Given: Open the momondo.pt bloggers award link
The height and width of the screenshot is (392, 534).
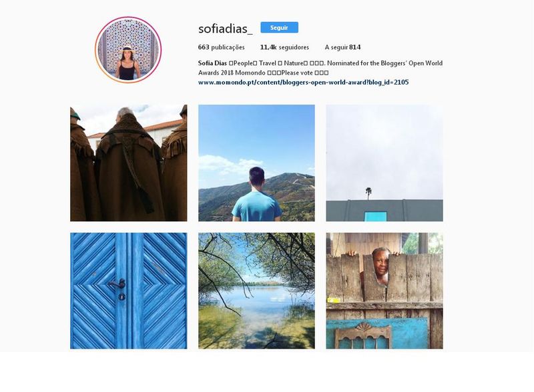Looking at the screenshot, I should point(303,82).
